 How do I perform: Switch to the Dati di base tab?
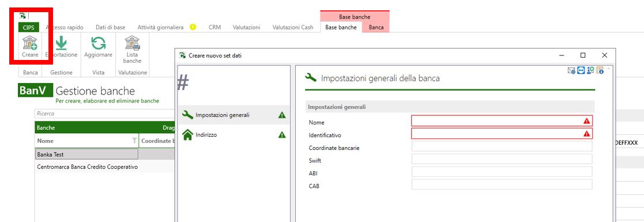[x=111, y=27]
